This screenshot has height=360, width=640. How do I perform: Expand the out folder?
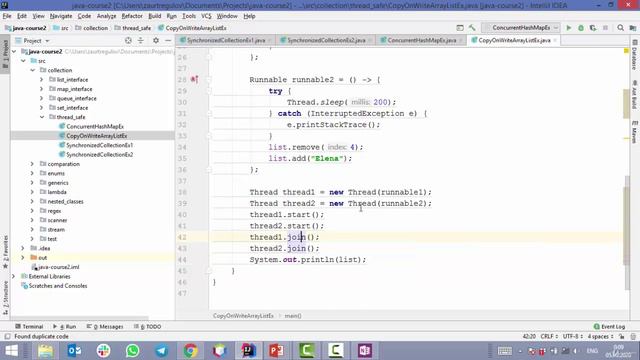point(23,258)
